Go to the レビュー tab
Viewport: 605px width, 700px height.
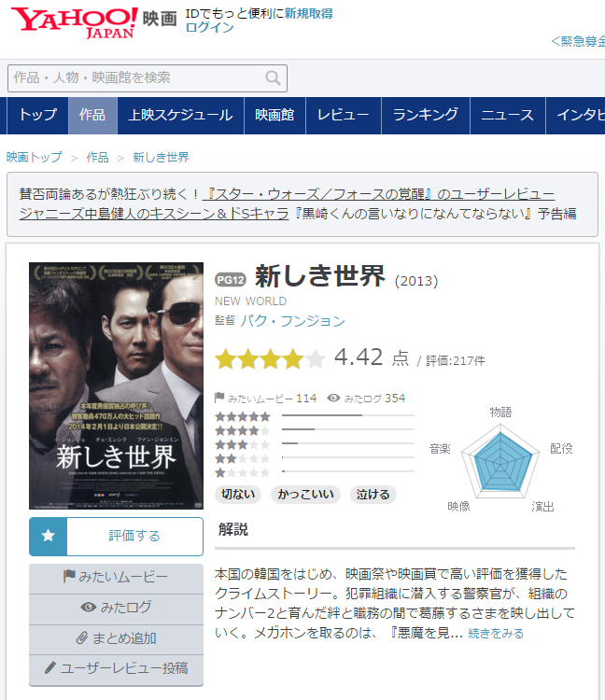pyautogui.click(x=343, y=116)
